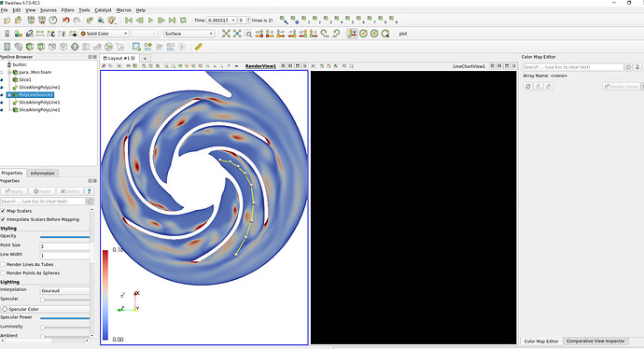Click the Edit Color Map icon

coord(18,34)
